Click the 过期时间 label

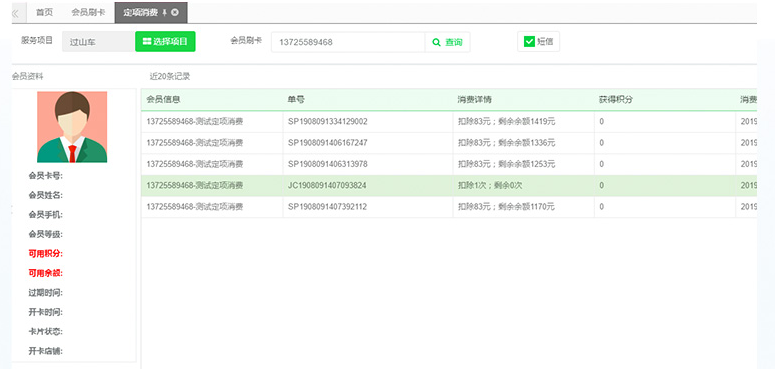click(46, 293)
